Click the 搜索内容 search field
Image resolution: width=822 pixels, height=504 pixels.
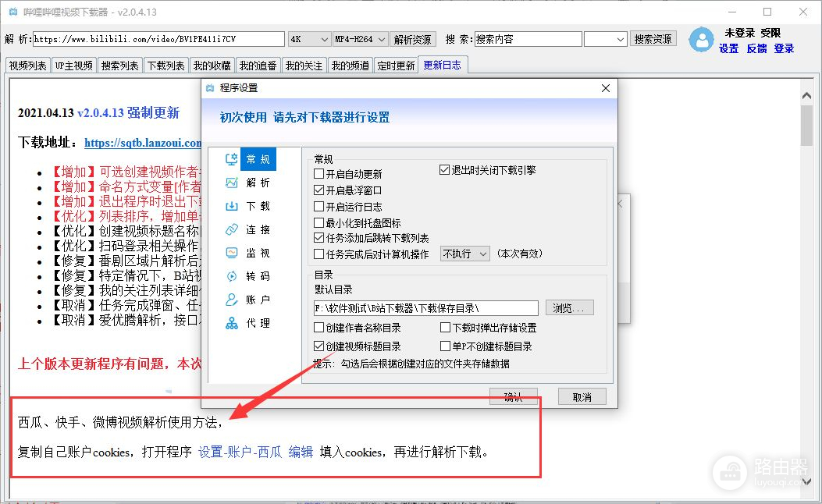(x=528, y=39)
